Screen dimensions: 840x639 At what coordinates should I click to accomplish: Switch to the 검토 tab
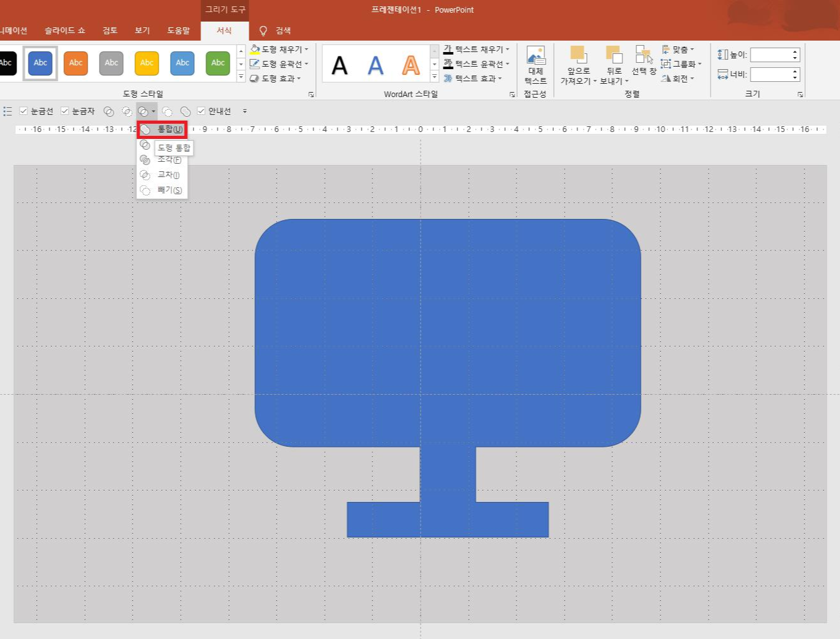110,30
